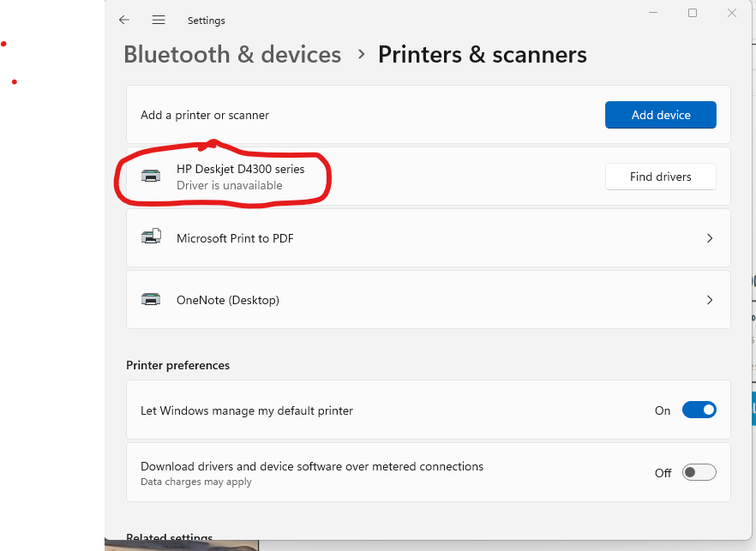Viewport: 756px width, 551px height.
Task: Click the HP Deskjet D4300 printer icon
Action: 151,176
